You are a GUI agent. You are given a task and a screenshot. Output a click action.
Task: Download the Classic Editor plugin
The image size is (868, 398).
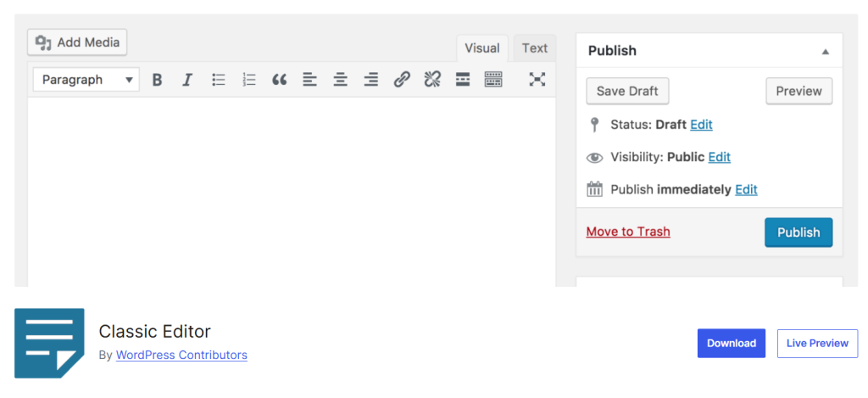coord(732,343)
